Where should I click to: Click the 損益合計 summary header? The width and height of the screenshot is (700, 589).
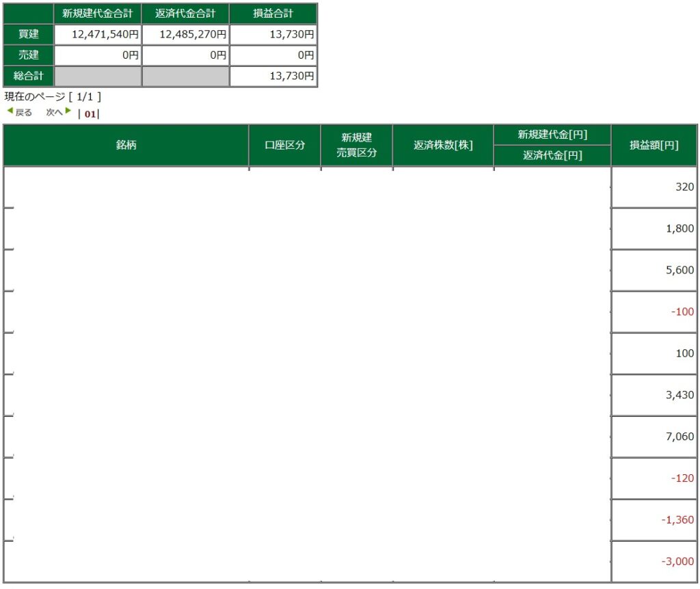point(273,13)
